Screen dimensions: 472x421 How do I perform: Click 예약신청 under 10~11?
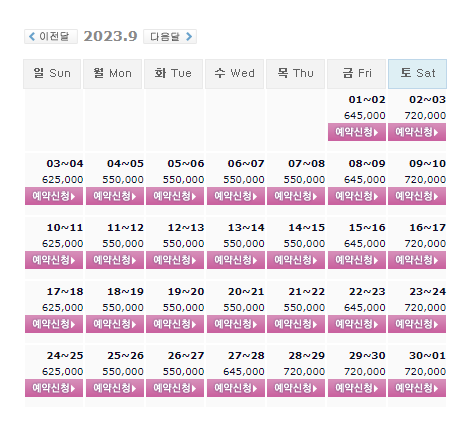54,260
